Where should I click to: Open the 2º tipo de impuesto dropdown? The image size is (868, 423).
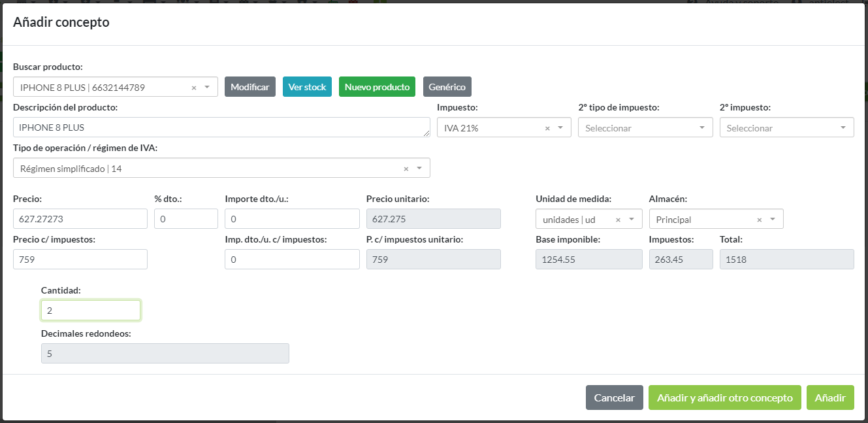(x=702, y=128)
